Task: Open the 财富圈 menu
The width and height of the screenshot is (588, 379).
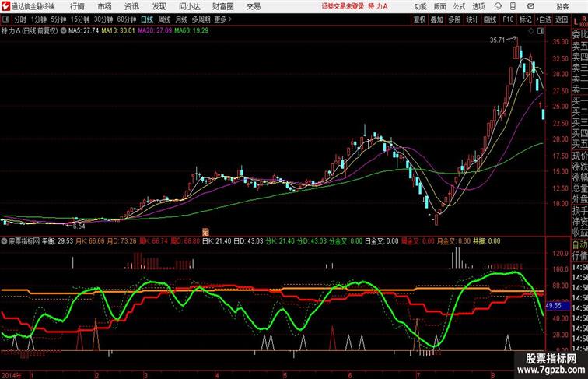Action: (x=222, y=6)
